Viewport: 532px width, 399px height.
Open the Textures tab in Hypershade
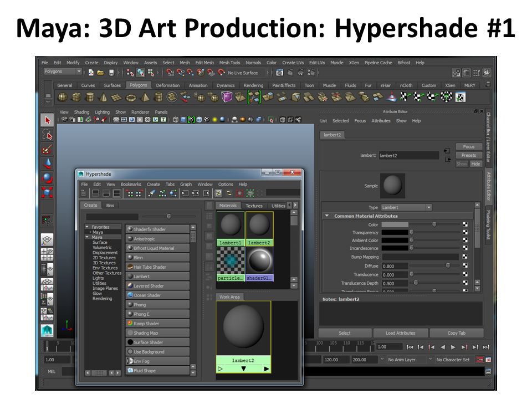point(254,206)
